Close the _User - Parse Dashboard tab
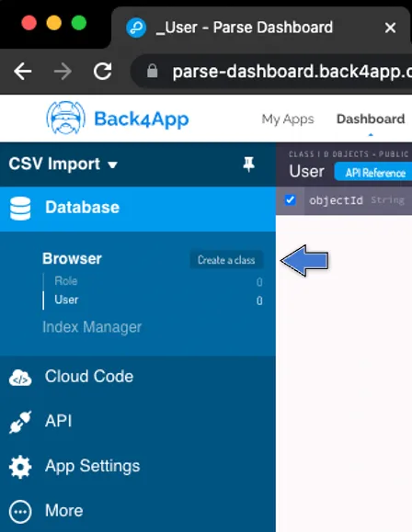The image size is (412, 532). (x=390, y=28)
